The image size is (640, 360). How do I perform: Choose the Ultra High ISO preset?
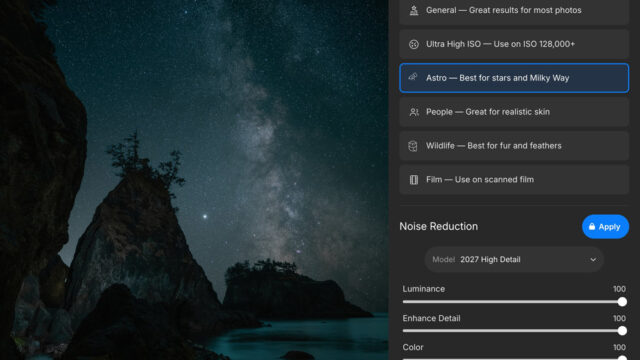(514, 44)
